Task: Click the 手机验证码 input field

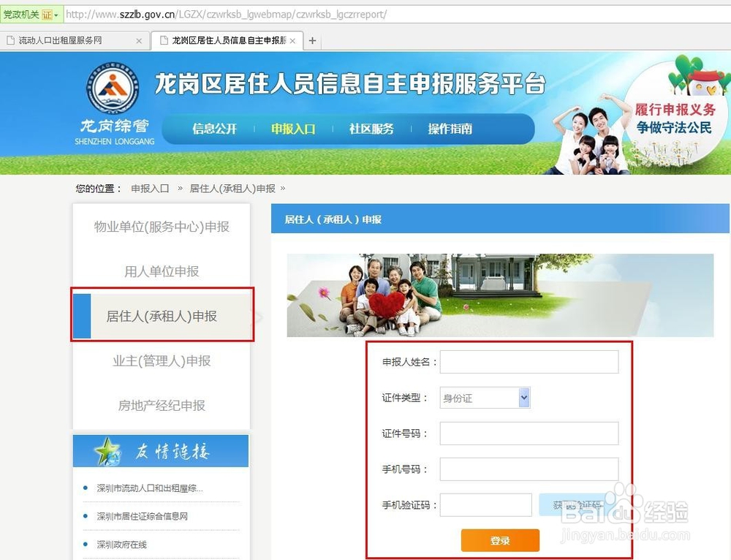Action: tap(486, 505)
